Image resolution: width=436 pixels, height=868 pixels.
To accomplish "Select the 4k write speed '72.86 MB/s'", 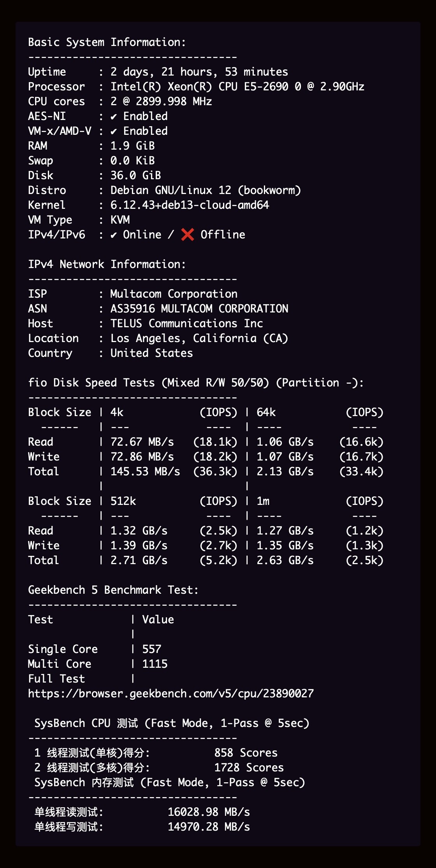I will [142, 457].
